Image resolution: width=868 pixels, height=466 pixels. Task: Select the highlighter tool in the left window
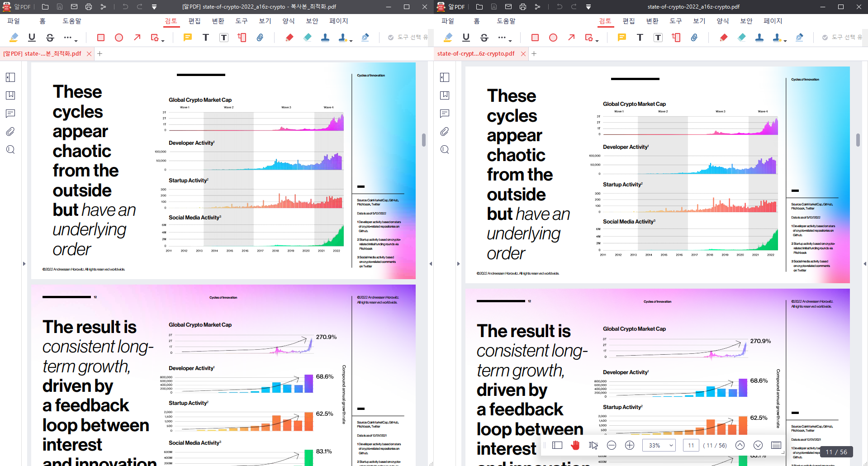[14, 38]
